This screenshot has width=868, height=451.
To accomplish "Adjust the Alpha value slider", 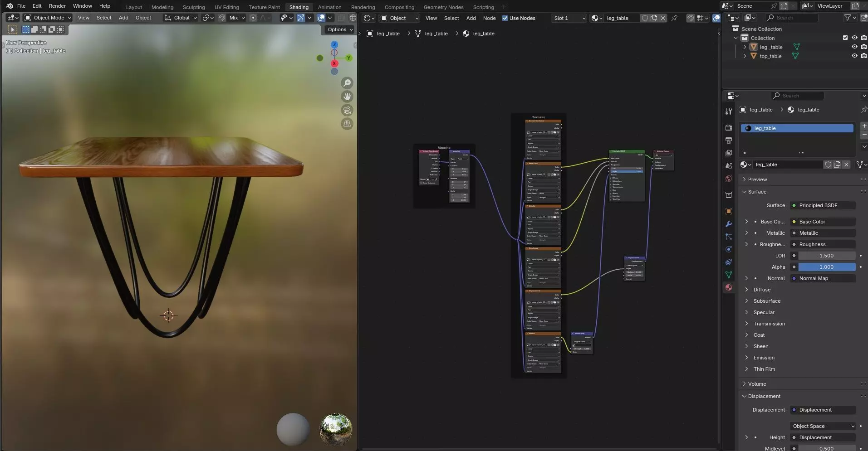I will point(826,267).
